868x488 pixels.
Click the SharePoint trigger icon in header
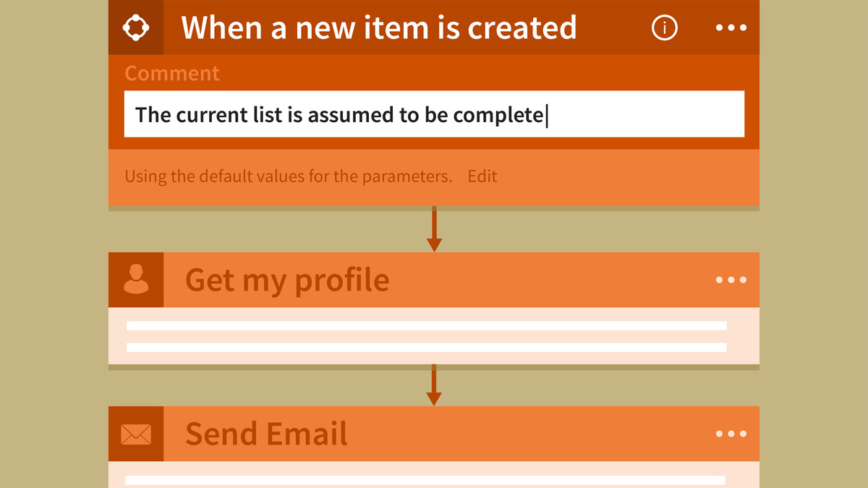tap(136, 27)
